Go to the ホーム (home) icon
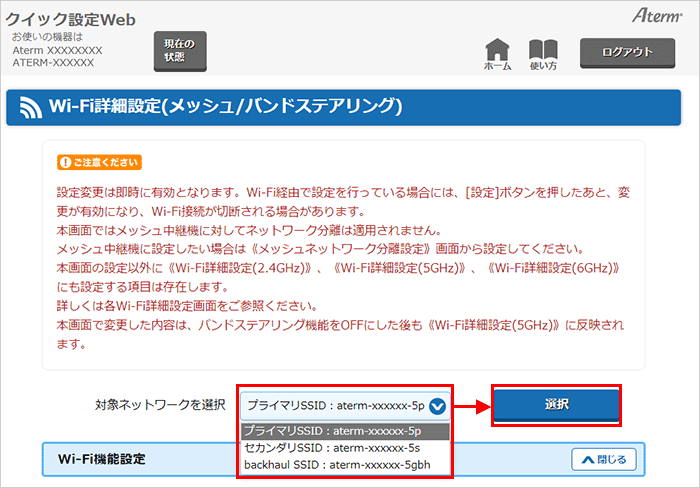This screenshot has width=700, height=488. 497,54
